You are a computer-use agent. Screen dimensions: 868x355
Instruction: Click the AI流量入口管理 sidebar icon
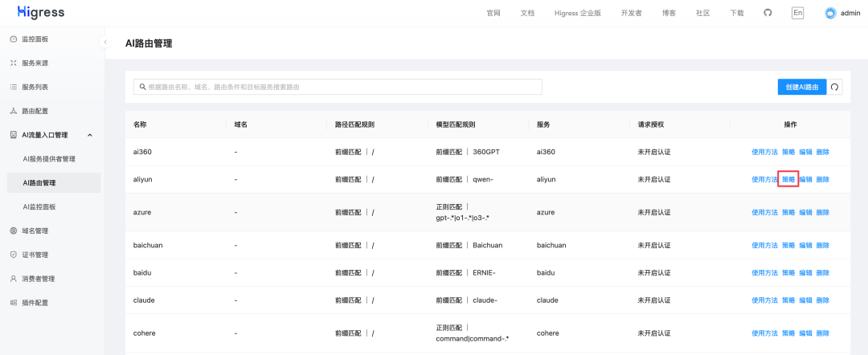pos(14,135)
